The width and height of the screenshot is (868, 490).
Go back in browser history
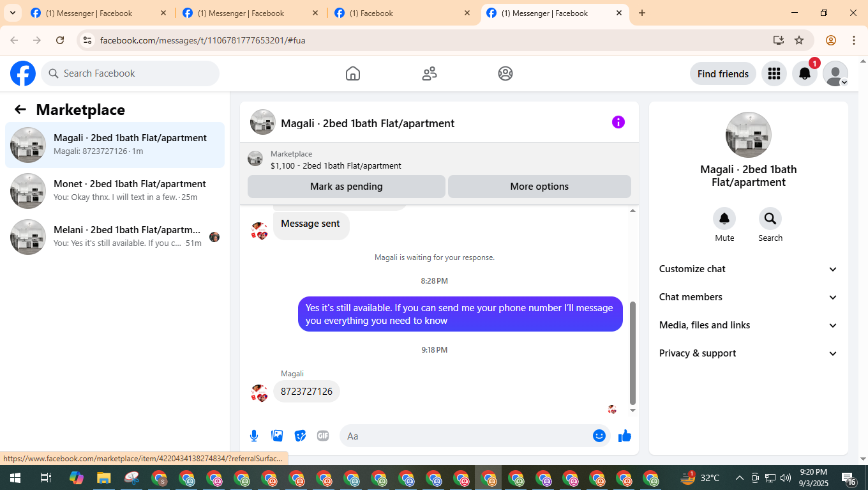click(14, 40)
